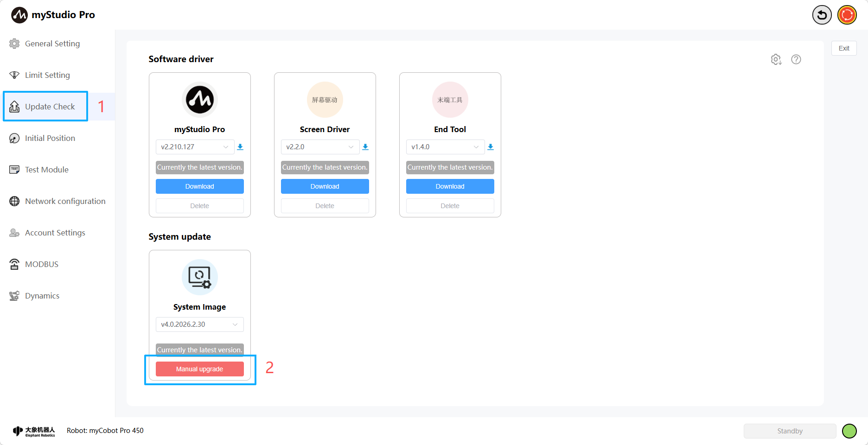
Task: Click the download icon beside Screen Driver version
Action: coord(365,146)
